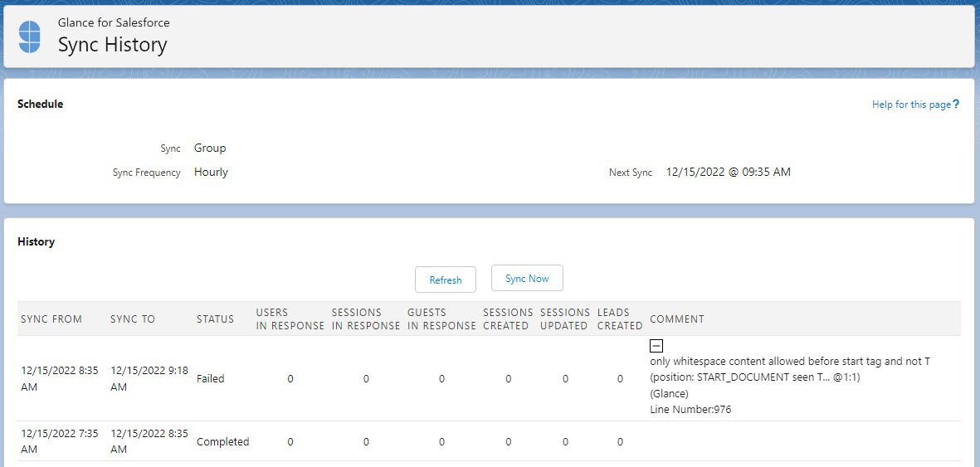Select the Failed status cell

click(211, 379)
